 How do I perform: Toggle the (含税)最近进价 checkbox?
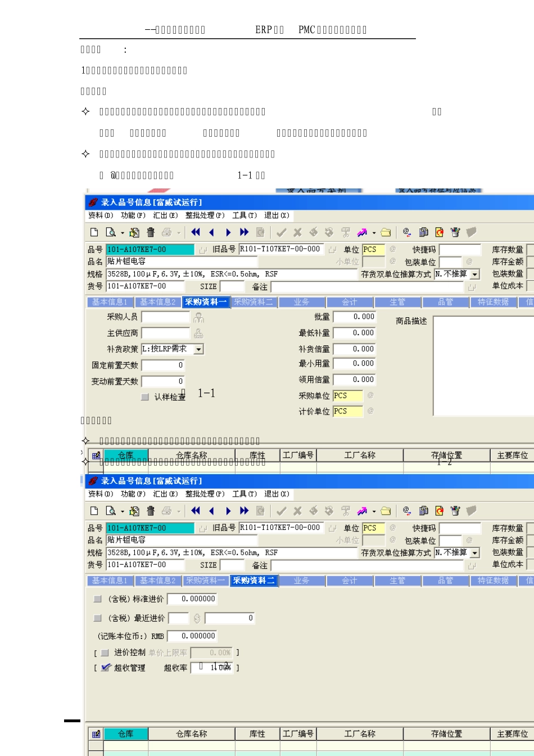(x=98, y=618)
